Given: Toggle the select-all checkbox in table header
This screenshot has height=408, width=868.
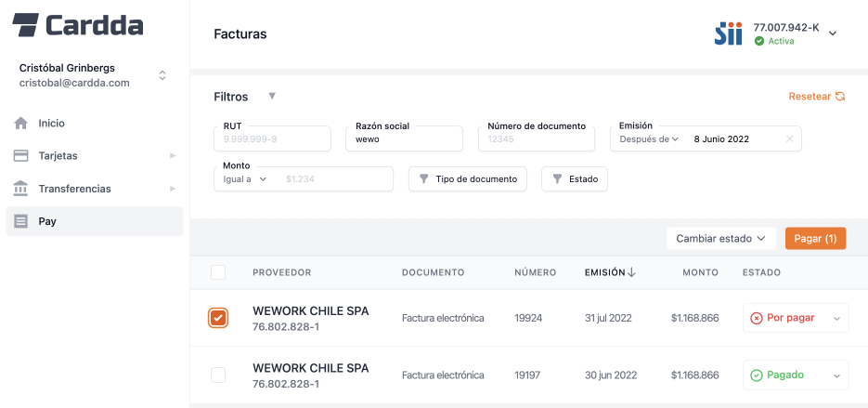Looking at the screenshot, I should tap(218, 272).
